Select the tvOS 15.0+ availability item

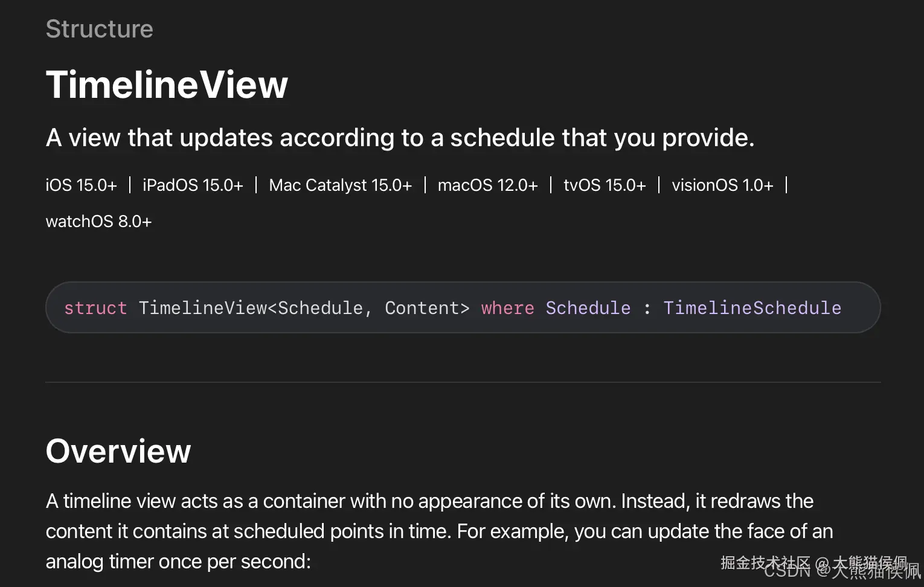[x=605, y=185]
